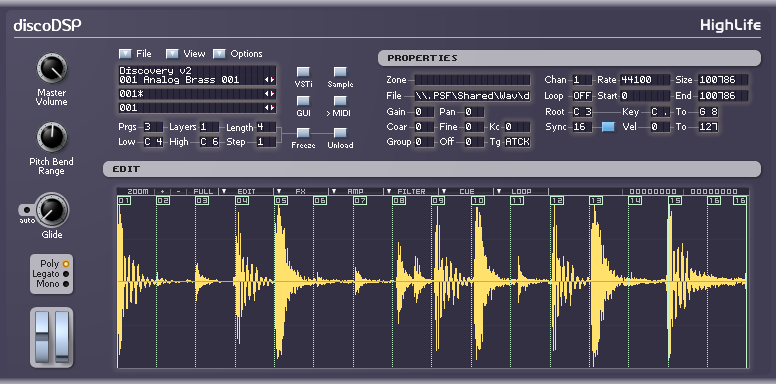Select slice marker 03
Viewport: 776px width, 384px height.
[x=202, y=200]
